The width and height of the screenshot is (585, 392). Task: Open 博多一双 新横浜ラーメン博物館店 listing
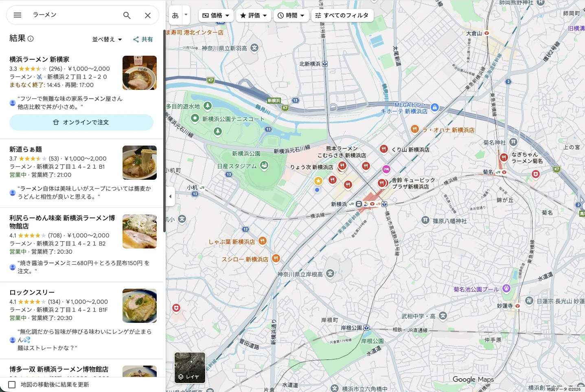pos(59,369)
